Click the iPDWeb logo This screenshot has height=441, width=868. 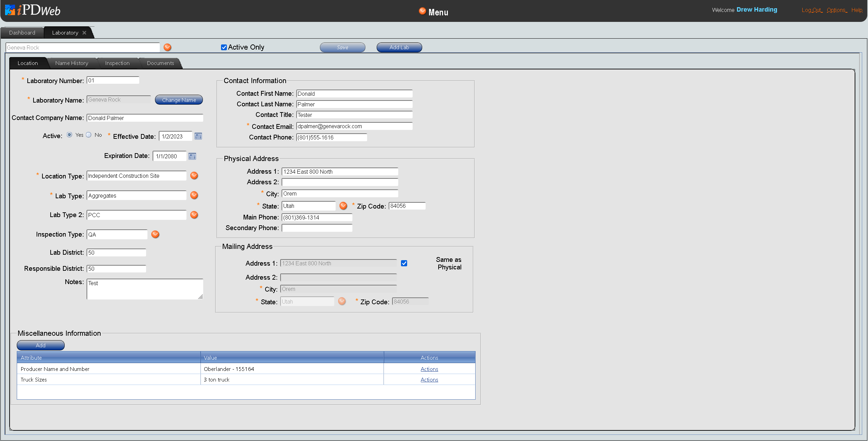pos(33,10)
